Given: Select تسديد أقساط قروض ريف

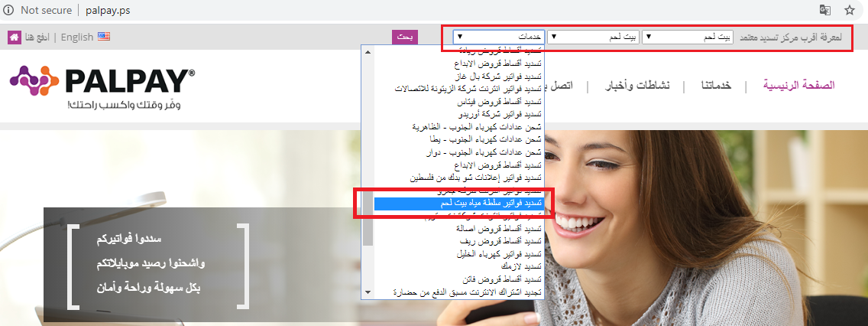Looking at the screenshot, I should point(459,241).
